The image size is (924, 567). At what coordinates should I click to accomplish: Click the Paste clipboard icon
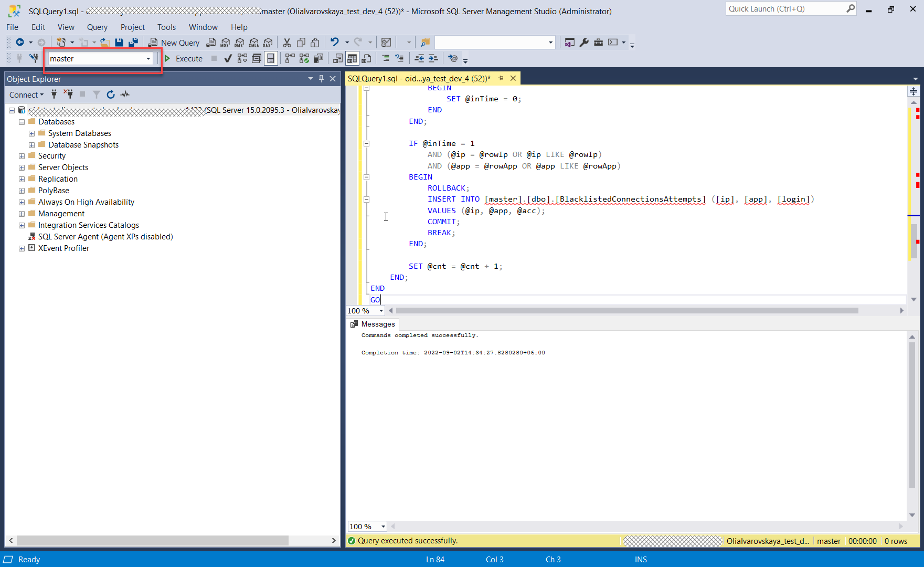point(315,43)
